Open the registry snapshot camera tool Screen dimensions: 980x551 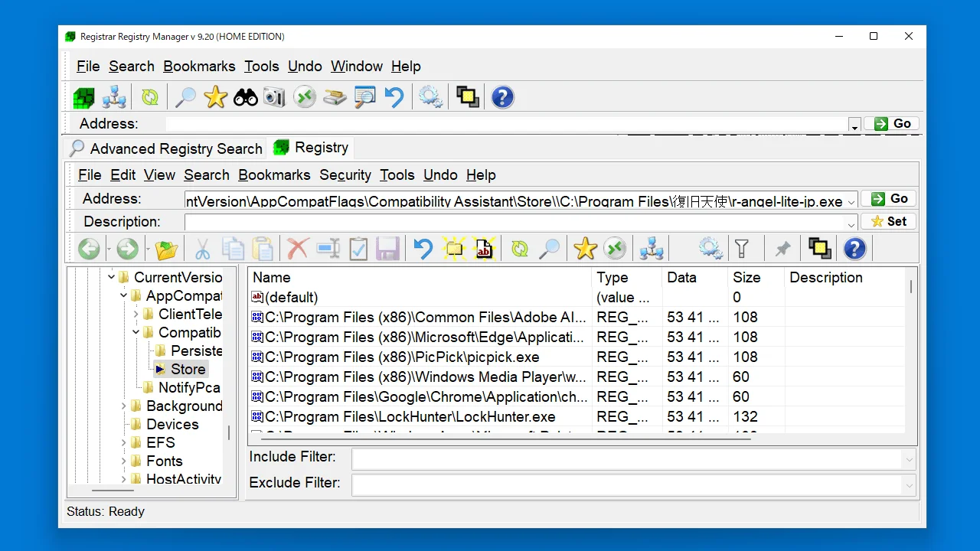(x=275, y=96)
